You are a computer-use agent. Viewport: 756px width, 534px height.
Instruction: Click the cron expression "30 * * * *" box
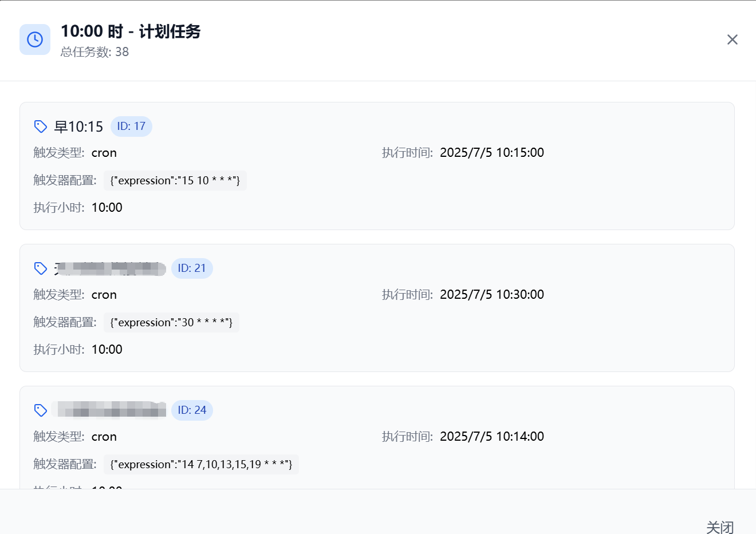click(171, 323)
